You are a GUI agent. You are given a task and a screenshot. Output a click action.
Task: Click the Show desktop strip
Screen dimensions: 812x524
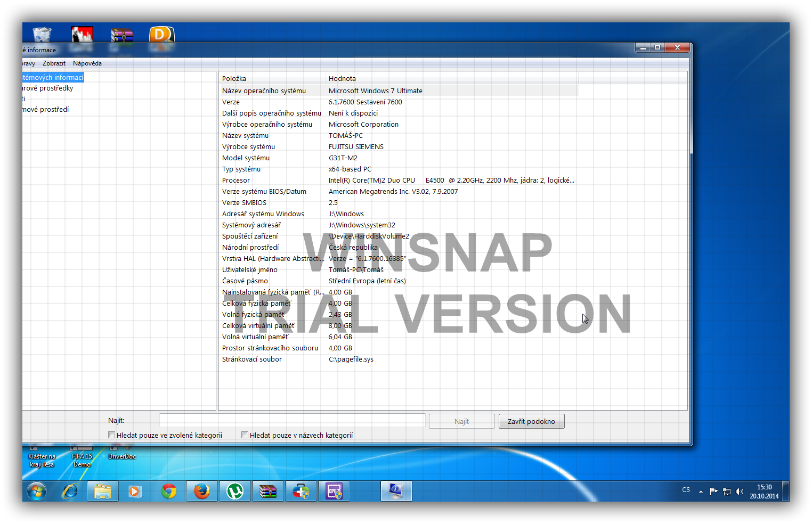785,491
